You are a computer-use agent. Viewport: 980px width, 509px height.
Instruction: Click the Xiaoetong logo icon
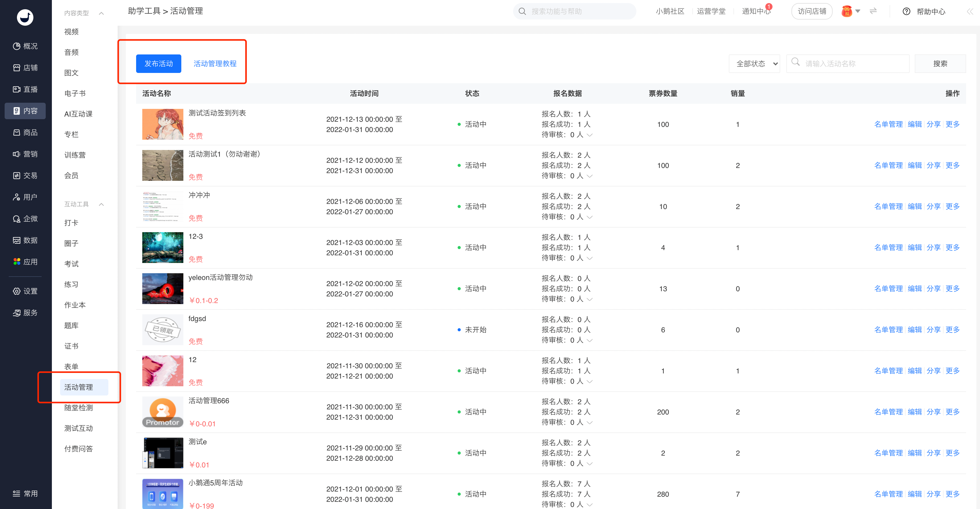pyautogui.click(x=25, y=17)
